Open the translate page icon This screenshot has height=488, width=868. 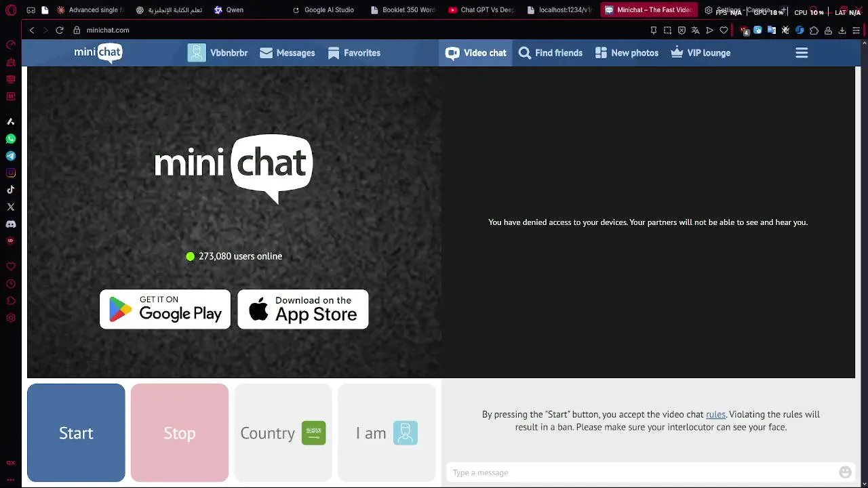[695, 30]
